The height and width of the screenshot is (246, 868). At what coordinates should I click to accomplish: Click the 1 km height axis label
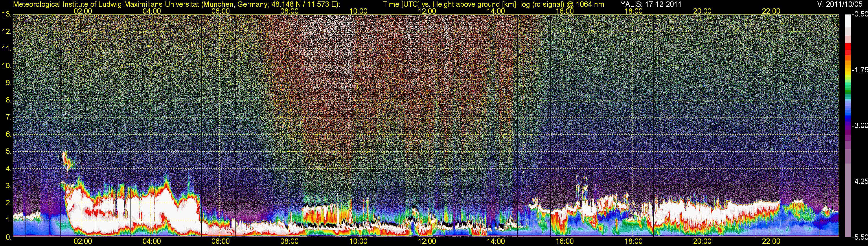(8, 220)
